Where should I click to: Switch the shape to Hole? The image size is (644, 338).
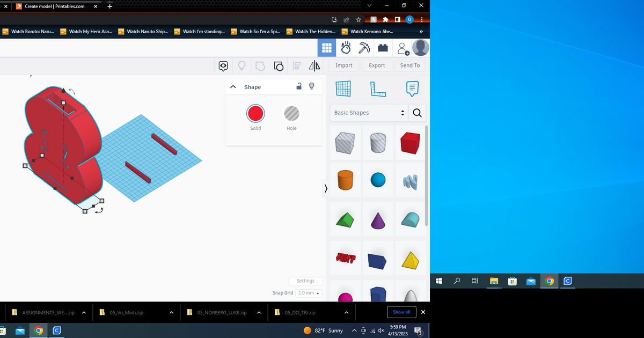click(x=291, y=113)
